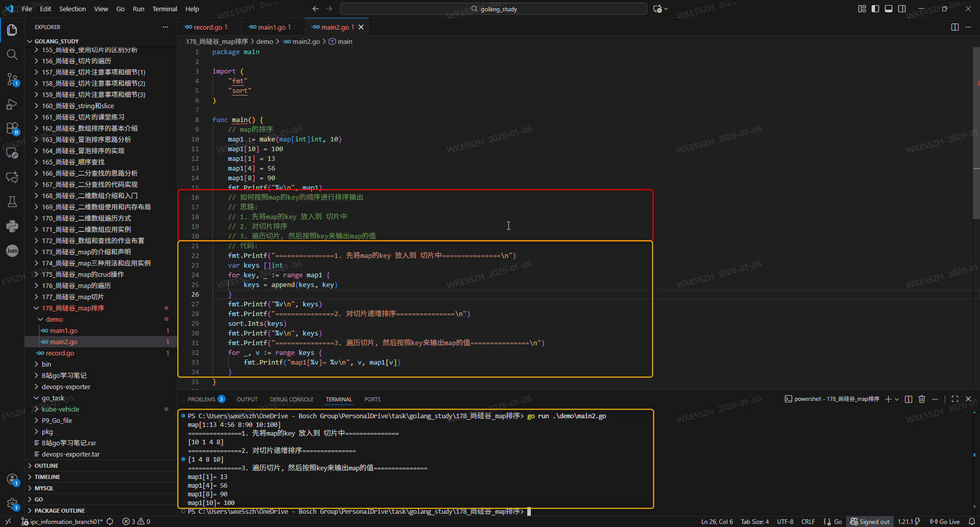
Task: Click the golang_study command center search box
Action: click(x=494, y=9)
